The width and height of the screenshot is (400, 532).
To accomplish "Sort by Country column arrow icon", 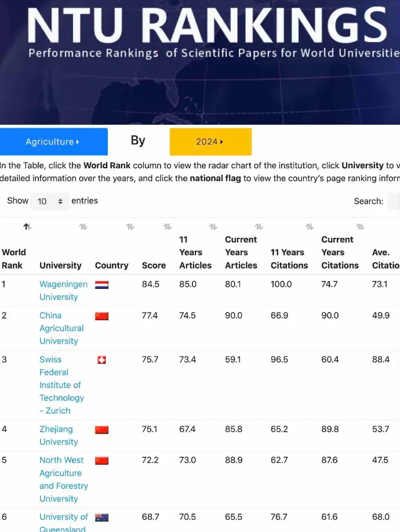I will pos(130,227).
